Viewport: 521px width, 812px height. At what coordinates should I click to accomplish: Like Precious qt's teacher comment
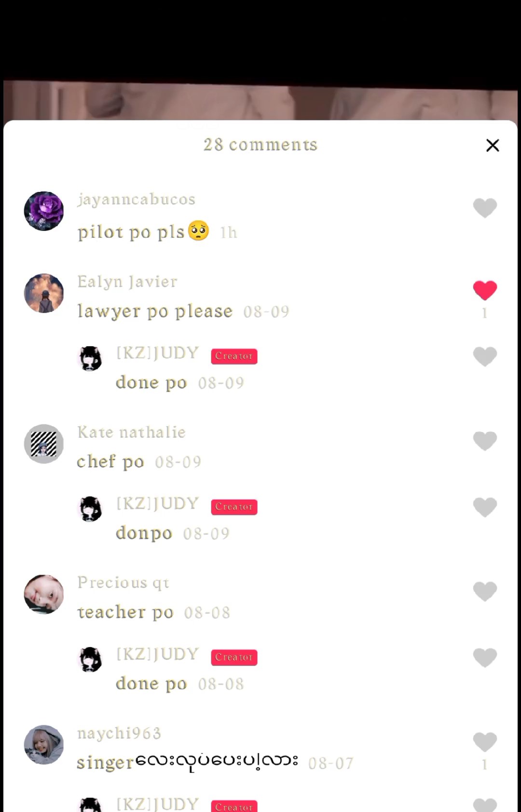pyautogui.click(x=485, y=591)
